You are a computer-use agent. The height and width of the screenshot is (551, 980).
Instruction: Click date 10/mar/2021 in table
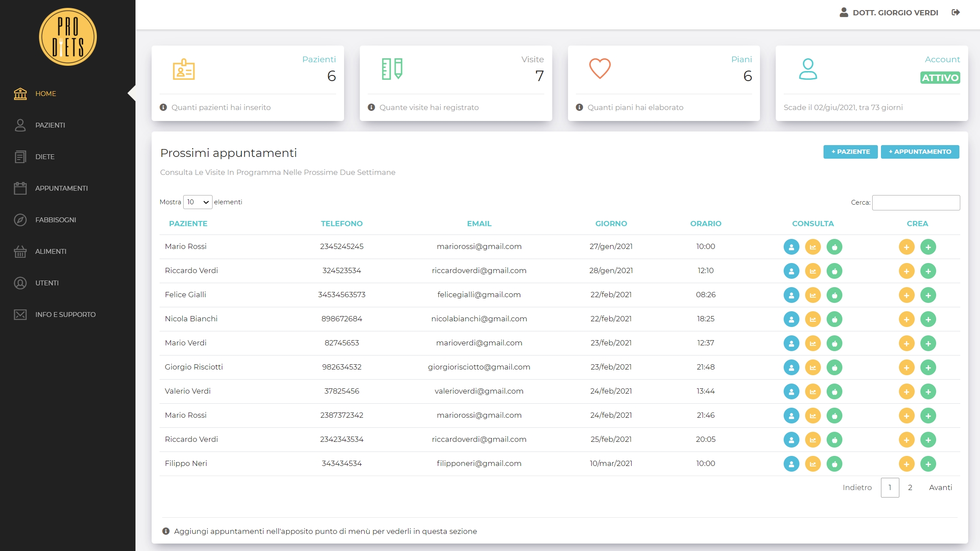(x=611, y=463)
